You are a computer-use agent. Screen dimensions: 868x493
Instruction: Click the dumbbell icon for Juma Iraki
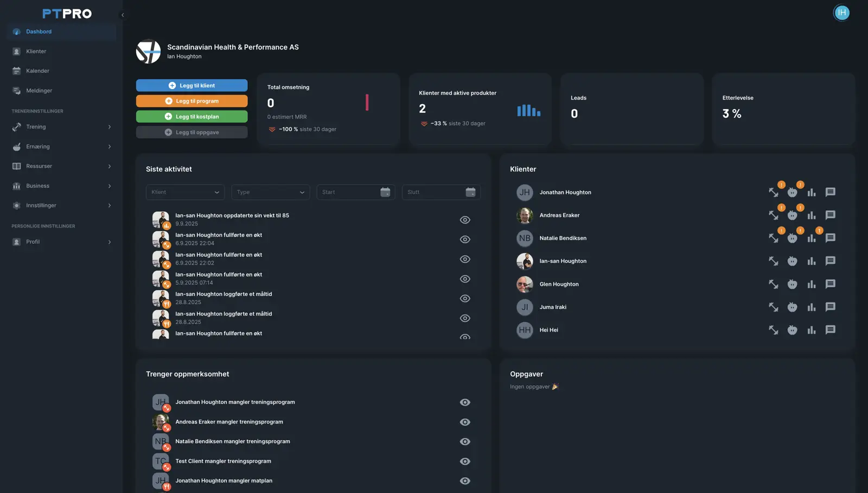tap(773, 307)
